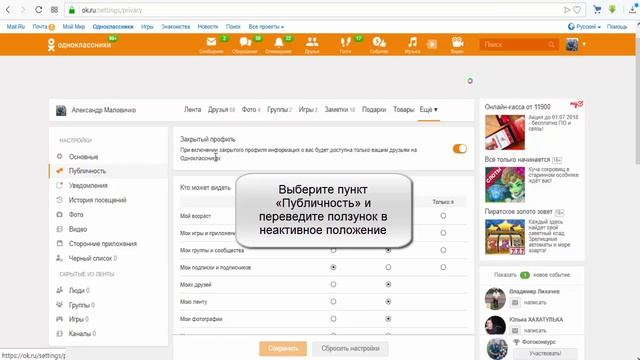Open the shopping cart browser extension

[x=597, y=9]
